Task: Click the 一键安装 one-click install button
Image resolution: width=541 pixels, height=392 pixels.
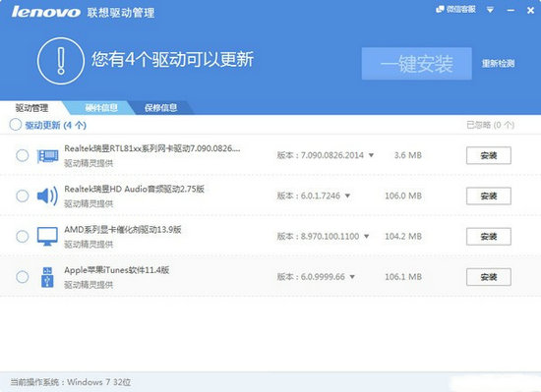Action: (416, 64)
